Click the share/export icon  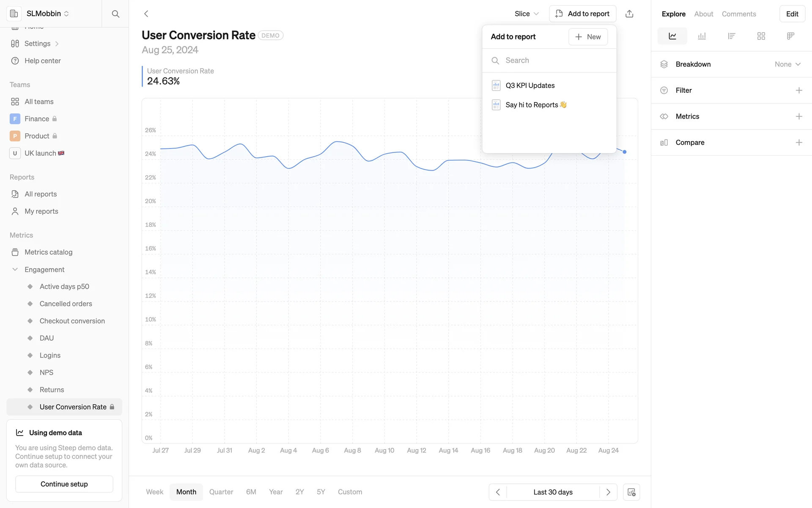click(629, 14)
